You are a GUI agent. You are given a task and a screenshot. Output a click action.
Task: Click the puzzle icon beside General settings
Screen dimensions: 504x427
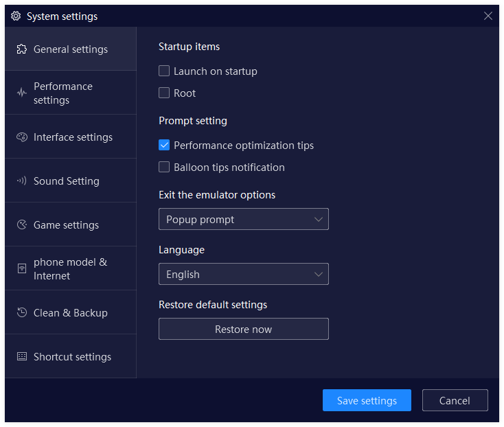tap(22, 49)
